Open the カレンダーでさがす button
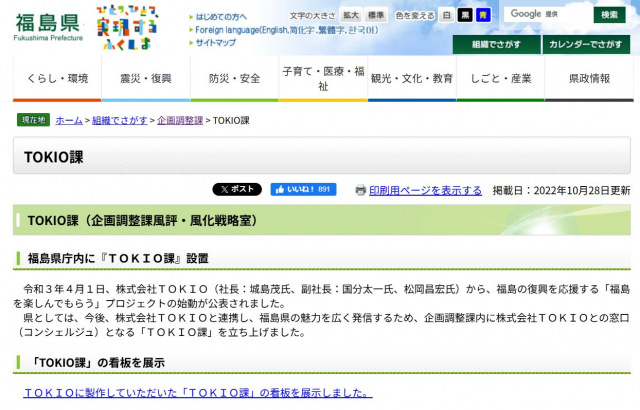The width and height of the screenshot is (640, 410). pyautogui.click(x=585, y=45)
